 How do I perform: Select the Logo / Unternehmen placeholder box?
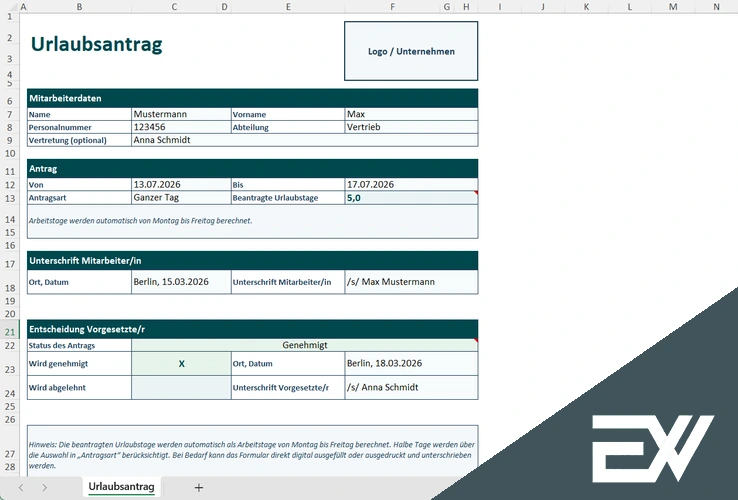[x=411, y=51]
